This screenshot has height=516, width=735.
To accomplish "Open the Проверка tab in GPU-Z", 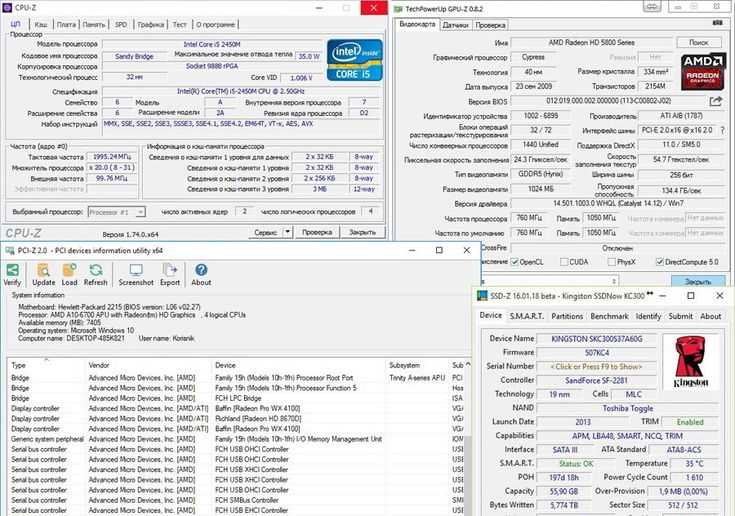I will tap(490, 25).
